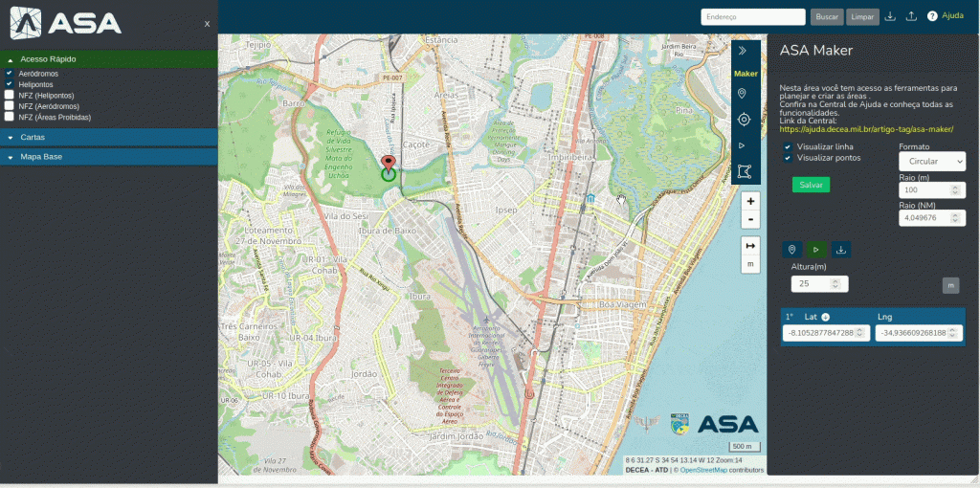Select the crosshair target tool in Maker sidebar
Viewport: 980px width, 488px height.
(x=743, y=120)
